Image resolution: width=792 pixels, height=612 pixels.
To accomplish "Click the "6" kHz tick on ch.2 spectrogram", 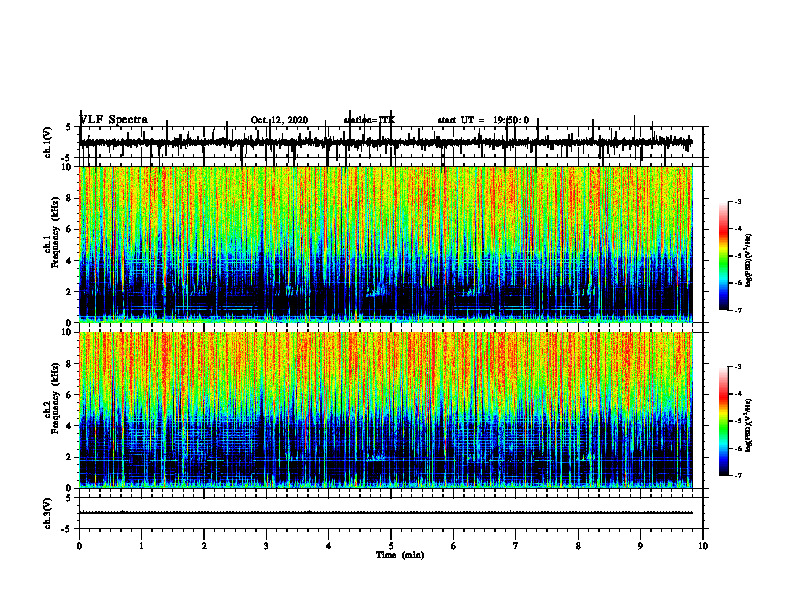I will click(x=70, y=395).
